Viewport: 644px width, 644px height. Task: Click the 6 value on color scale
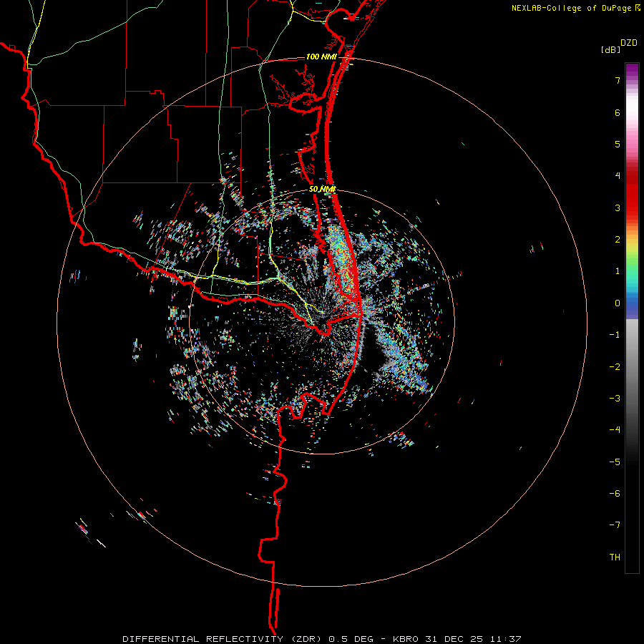click(x=618, y=112)
